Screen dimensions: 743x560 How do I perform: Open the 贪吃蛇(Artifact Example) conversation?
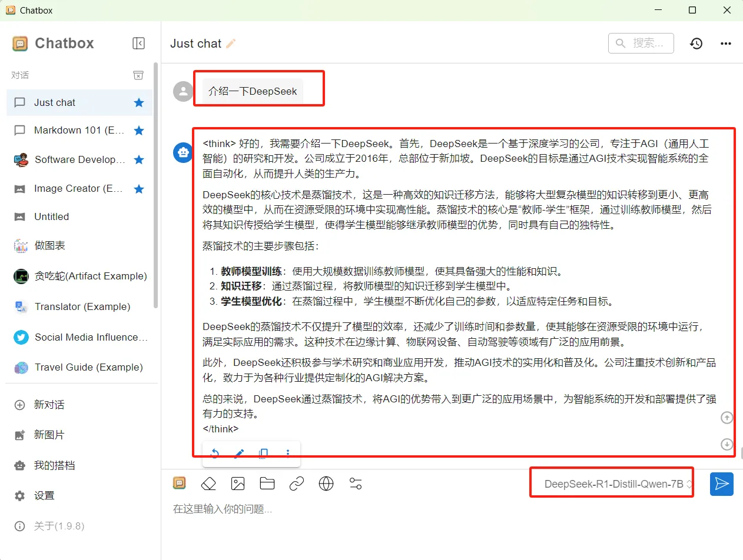pyautogui.click(x=79, y=276)
